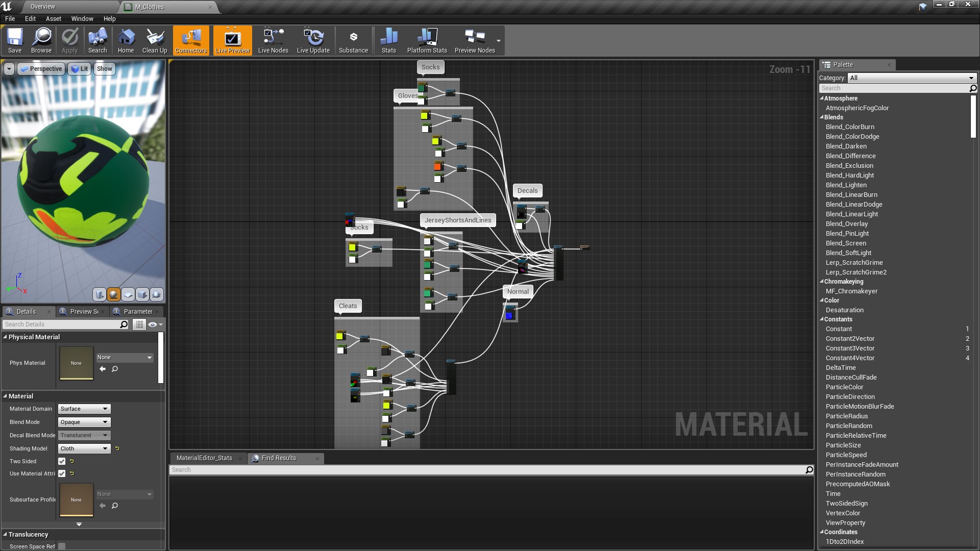Open the Substance toolbar icon
This screenshot has height=551, width=980.
coord(353,40)
